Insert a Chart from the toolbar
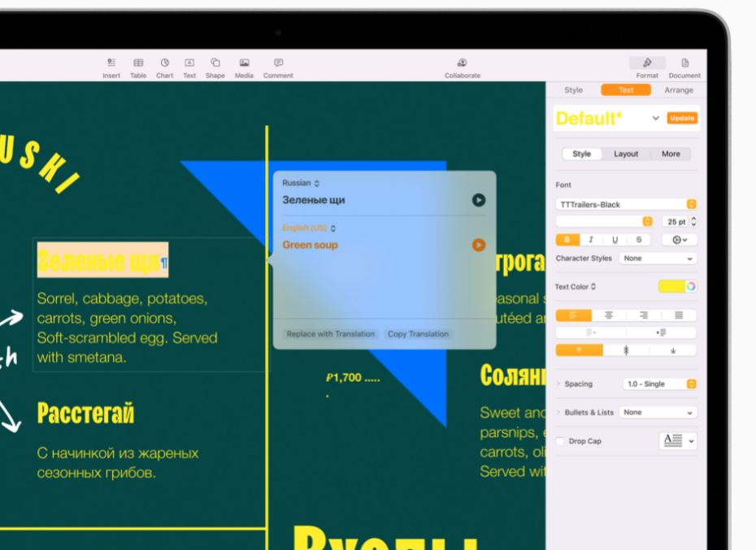Screen dimensions: 756x550 (x=164, y=68)
